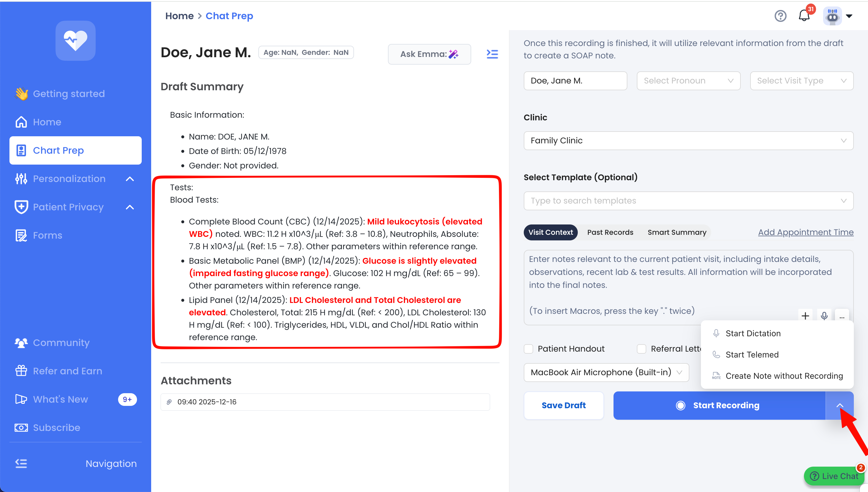Open the Select Pronoun dropdown
Image resolution: width=868 pixels, height=492 pixels.
[x=688, y=81]
